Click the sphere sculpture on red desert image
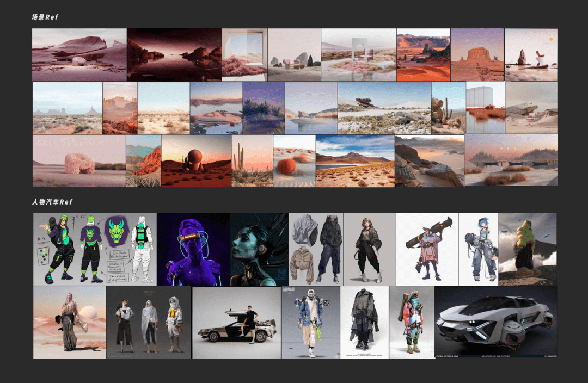The width and height of the screenshot is (588, 383). pyautogui.click(x=196, y=161)
